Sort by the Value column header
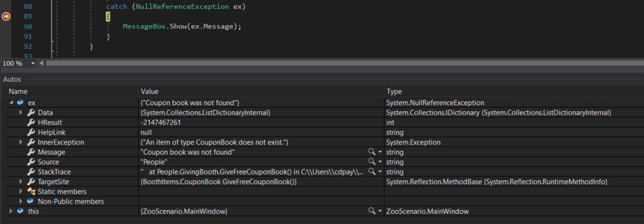Viewport: 644px width, 224px height. (261, 92)
